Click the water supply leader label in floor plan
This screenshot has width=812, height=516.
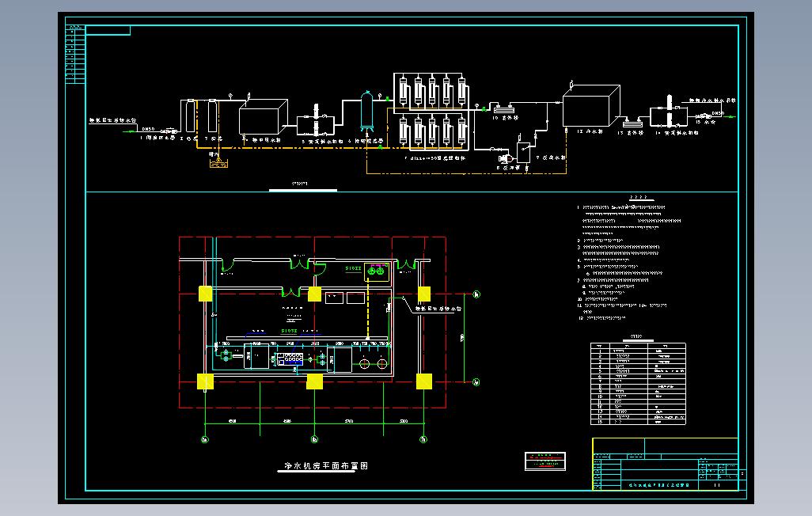[x=438, y=308]
